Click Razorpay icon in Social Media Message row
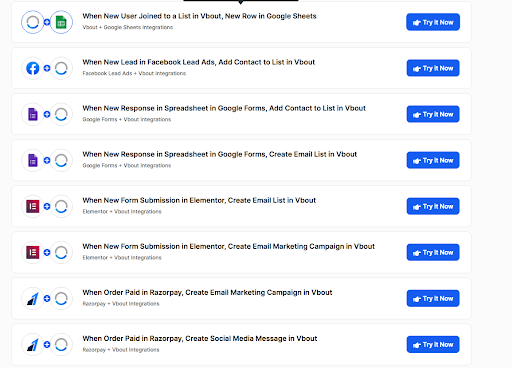Image resolution: width=512 pixels, height=368 pixels. [33, 344]
